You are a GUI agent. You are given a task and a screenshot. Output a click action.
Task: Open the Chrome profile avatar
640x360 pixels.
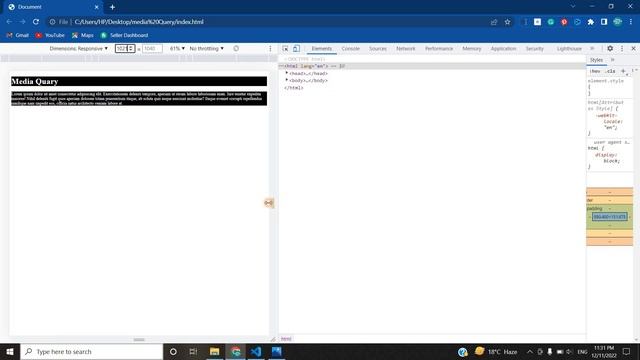pos(618,22)
